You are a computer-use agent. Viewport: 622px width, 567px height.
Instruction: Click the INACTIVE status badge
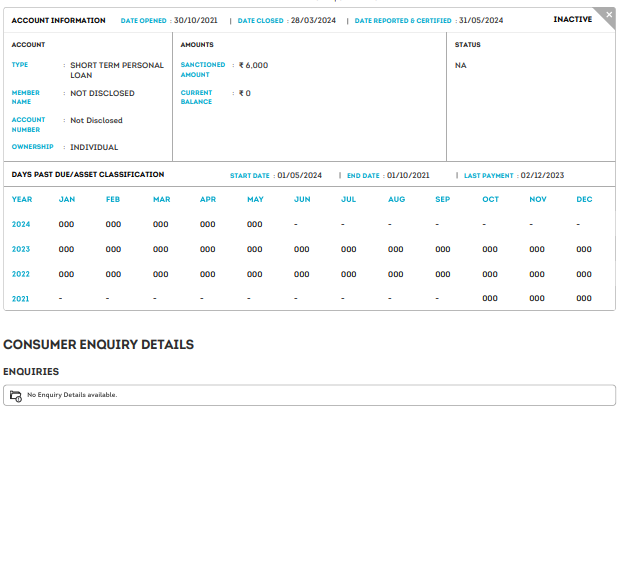tap(572, 20)
